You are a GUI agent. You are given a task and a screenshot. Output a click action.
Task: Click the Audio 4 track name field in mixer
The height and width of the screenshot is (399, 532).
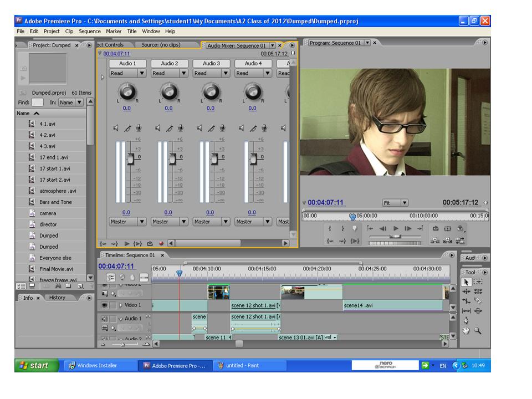(253, 63)
